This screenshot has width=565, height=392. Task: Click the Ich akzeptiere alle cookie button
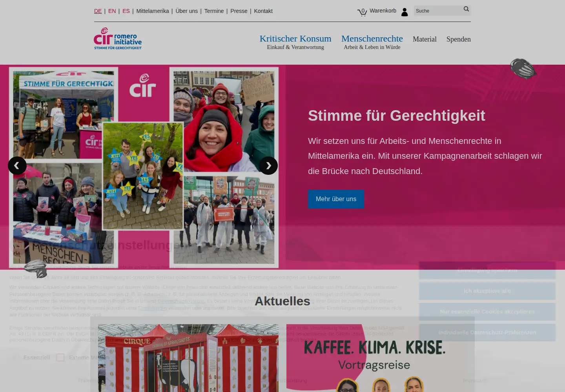pyautogui.click(x=487, y=291)
